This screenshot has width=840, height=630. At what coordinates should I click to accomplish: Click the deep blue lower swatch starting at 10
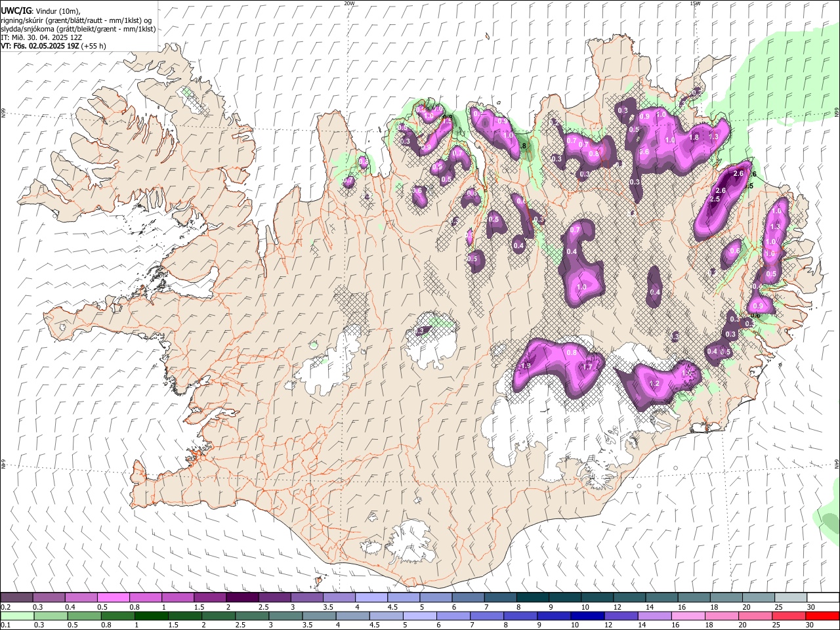click(587, 616)
